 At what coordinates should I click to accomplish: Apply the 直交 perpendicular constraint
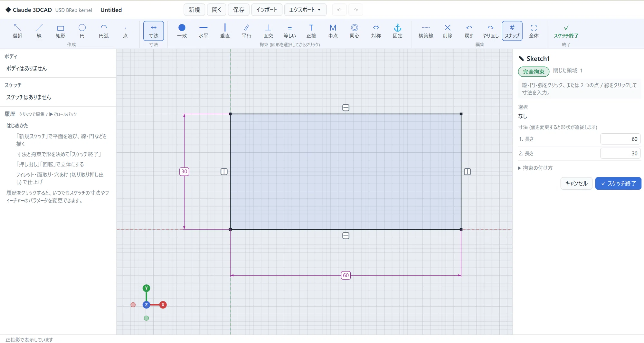coord(268,31)
